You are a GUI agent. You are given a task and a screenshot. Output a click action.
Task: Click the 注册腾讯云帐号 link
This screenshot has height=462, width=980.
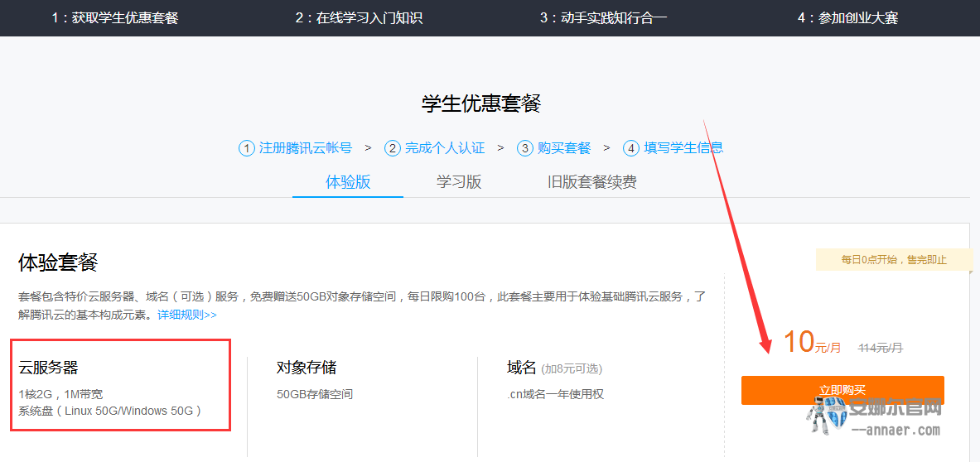(x=306, y=148)
